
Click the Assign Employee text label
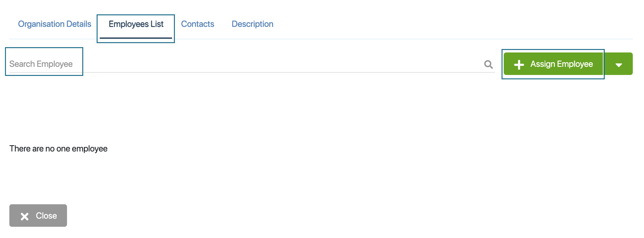(x=562, y=64)
